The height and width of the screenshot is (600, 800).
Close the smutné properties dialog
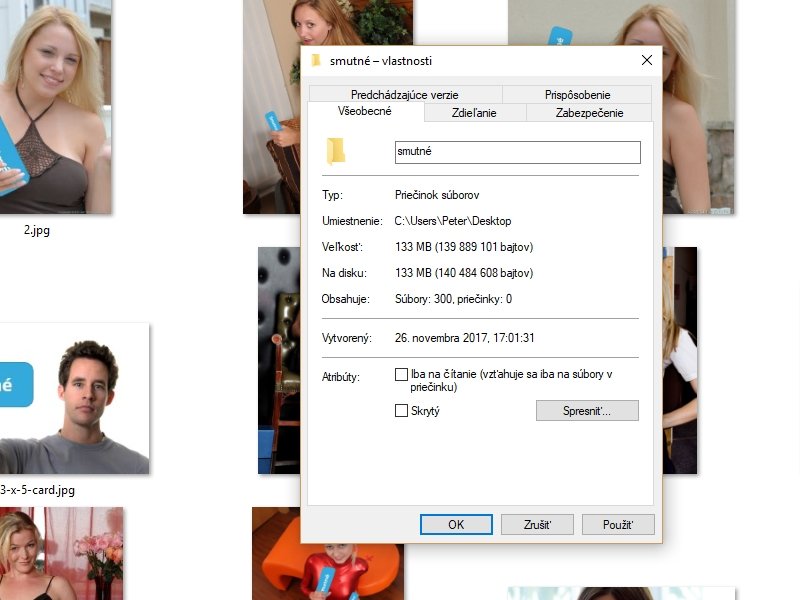click(x=646, y=61)
